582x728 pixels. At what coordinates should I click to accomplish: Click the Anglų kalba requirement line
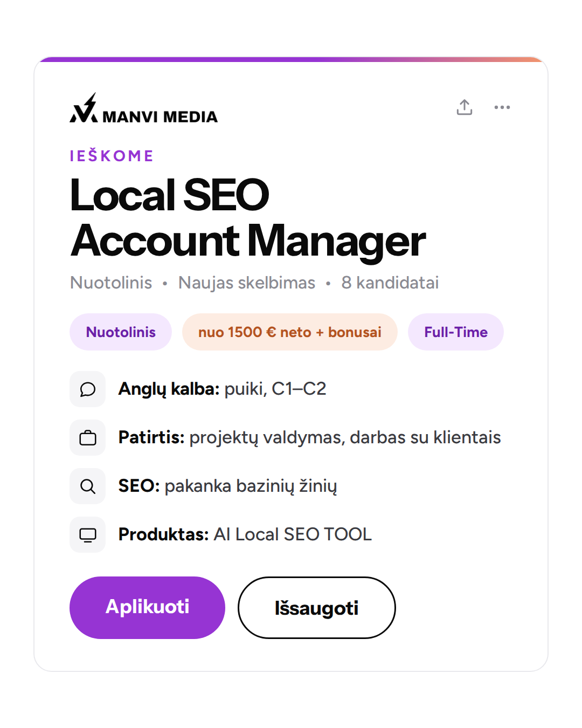[x=222, y=389]
